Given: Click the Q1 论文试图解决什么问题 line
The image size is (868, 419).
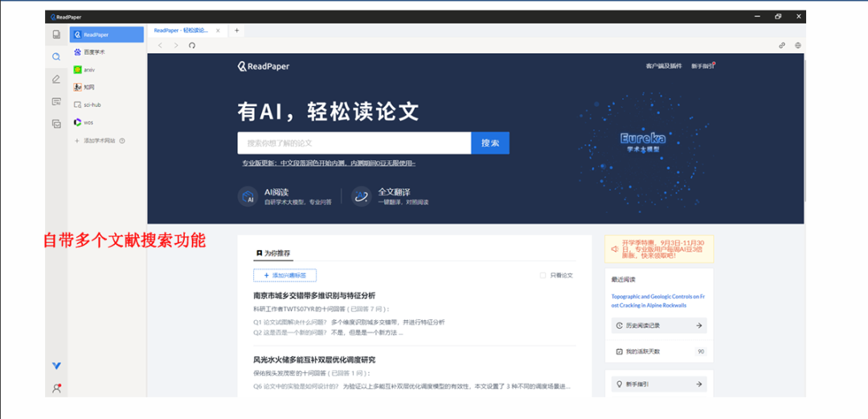Looking at the screenshot, I should (350, 322).
